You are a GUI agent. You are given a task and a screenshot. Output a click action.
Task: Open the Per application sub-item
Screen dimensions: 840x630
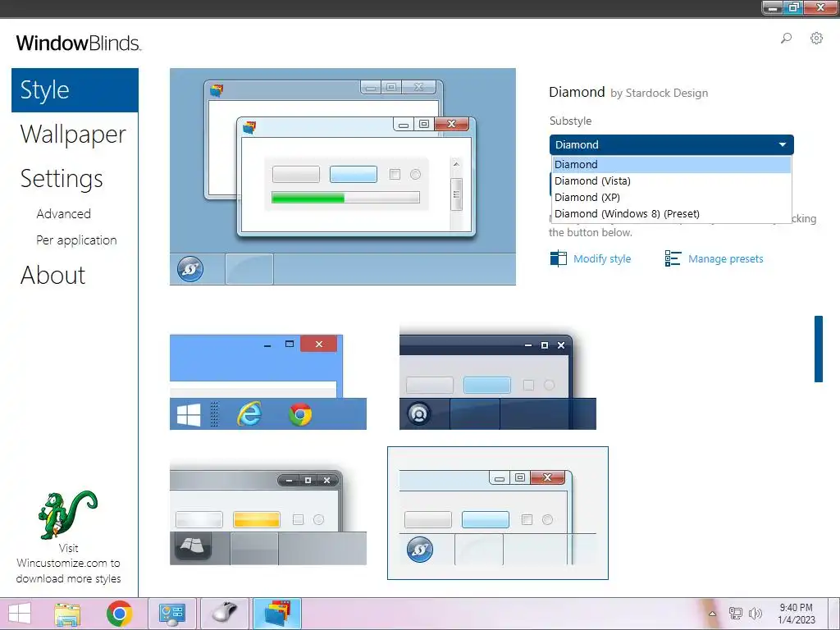[x=76, y=240]
